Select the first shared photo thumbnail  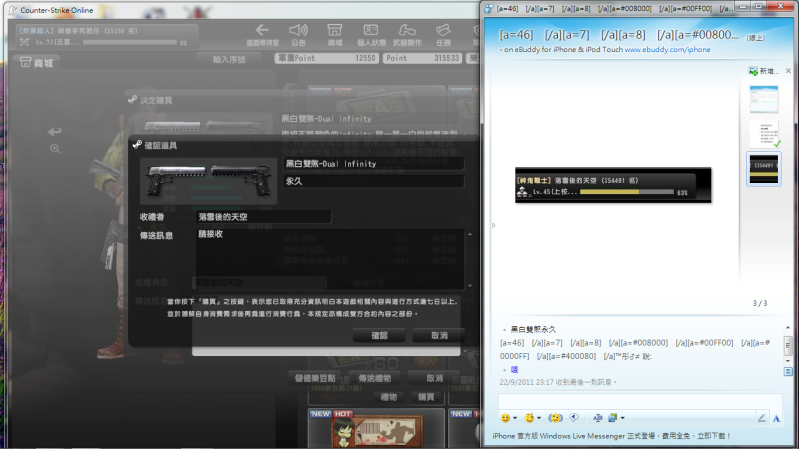763,99
